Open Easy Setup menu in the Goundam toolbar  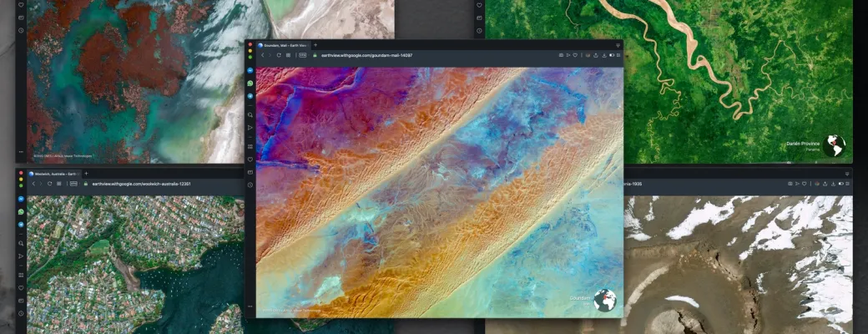point(618,55)
